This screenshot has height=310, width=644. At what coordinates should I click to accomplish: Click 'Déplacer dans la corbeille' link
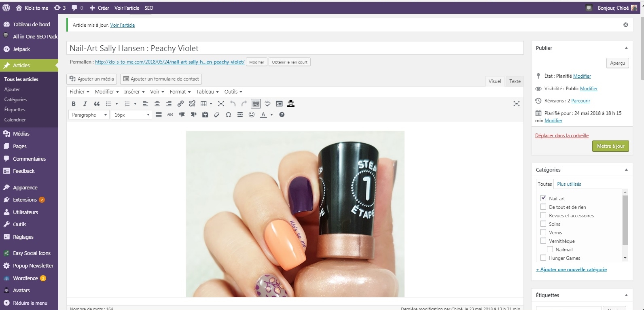(x=561, y=136)
